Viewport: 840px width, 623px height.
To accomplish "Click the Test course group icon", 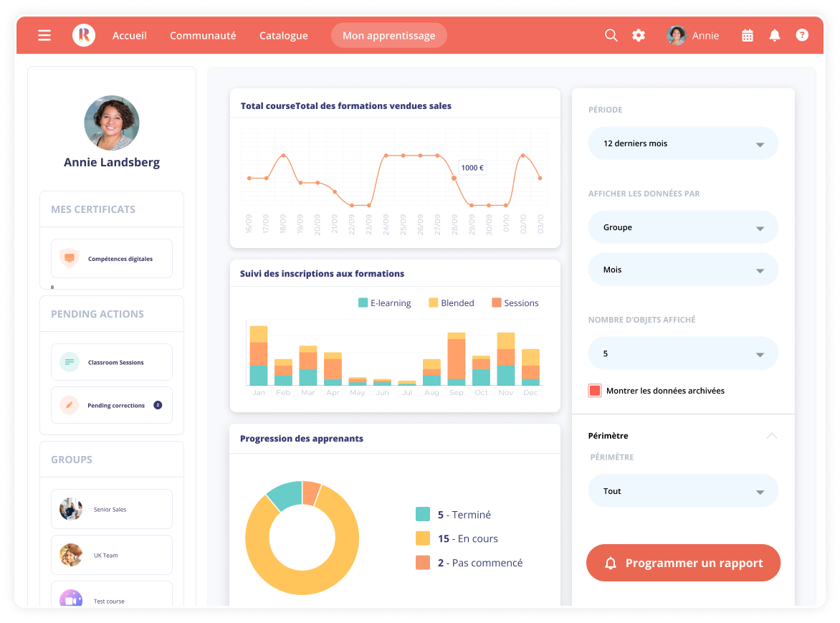I will [71, 599].
